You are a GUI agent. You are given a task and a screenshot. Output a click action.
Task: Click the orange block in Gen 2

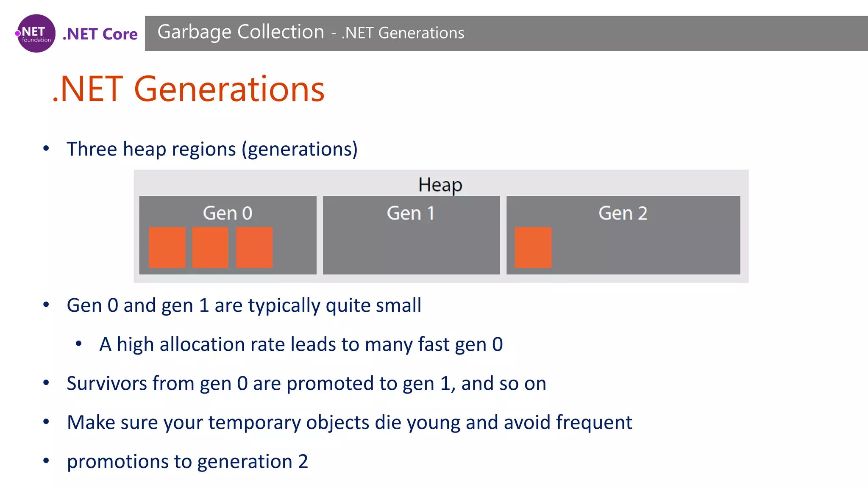533,247
